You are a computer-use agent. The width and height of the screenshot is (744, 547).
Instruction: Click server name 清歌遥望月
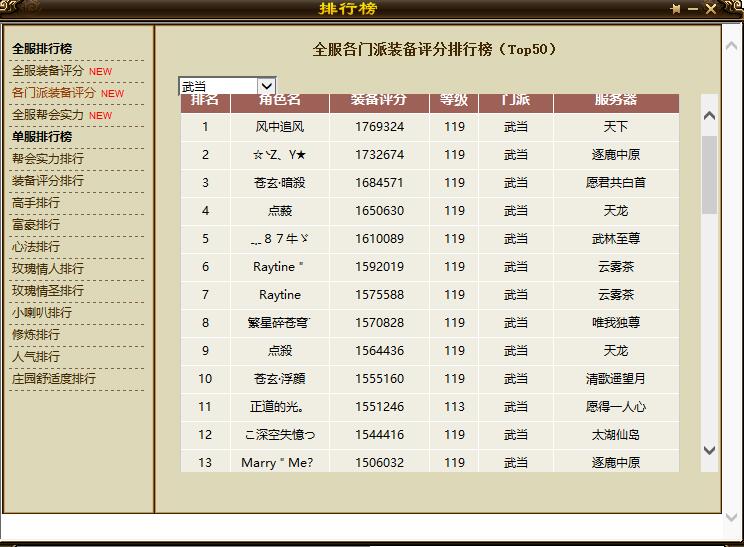(616, 379)
